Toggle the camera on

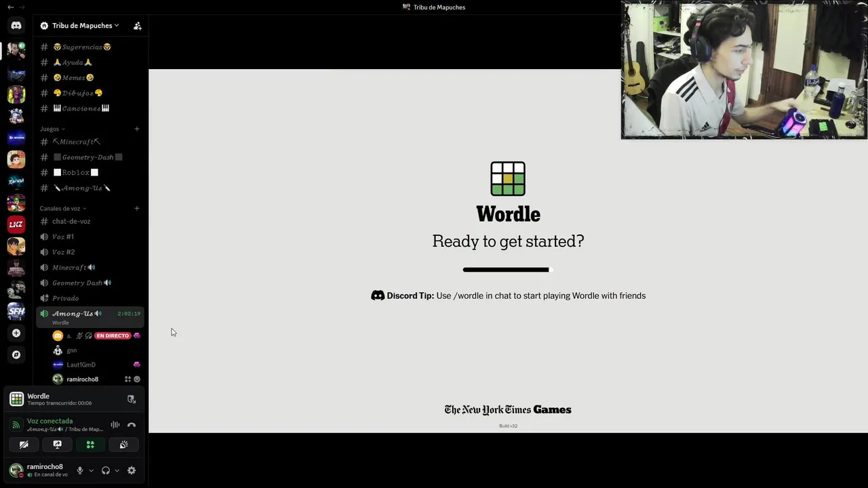pos(24,445)
